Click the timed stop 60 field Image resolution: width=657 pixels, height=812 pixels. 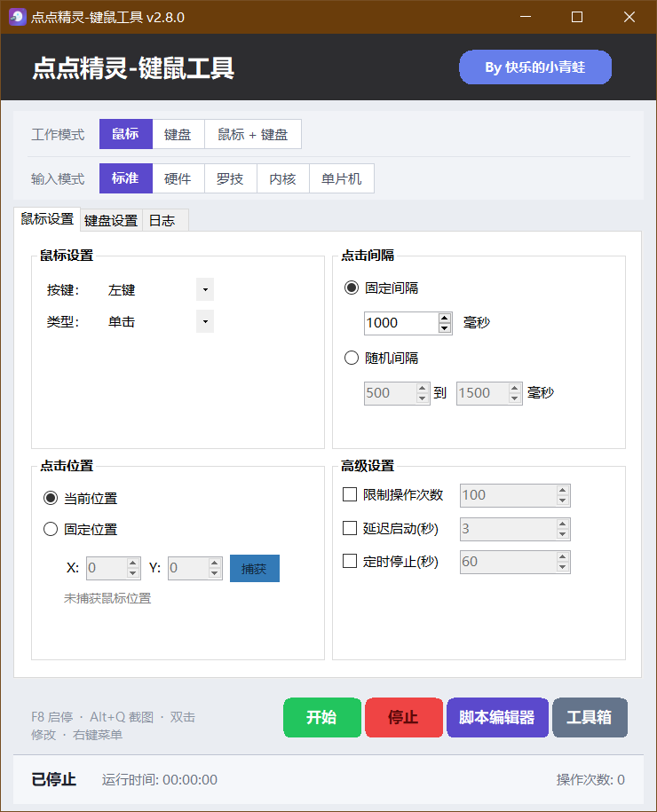tap(509, 562)
